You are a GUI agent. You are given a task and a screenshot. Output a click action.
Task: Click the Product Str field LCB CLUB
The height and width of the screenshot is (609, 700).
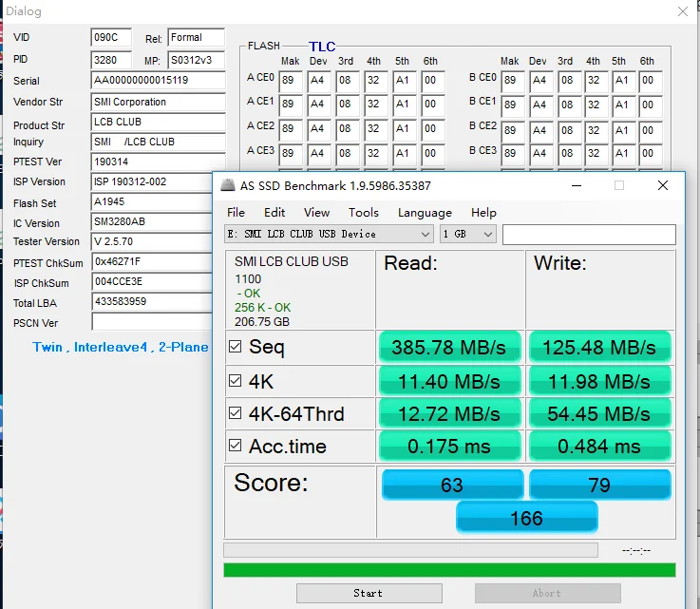158,122
